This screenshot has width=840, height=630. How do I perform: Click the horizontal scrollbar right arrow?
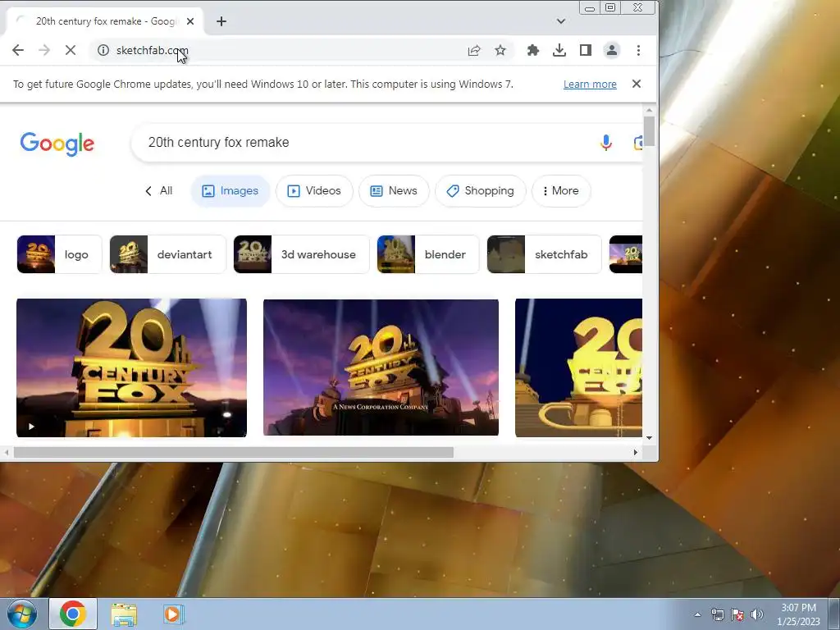click(636, 452)
